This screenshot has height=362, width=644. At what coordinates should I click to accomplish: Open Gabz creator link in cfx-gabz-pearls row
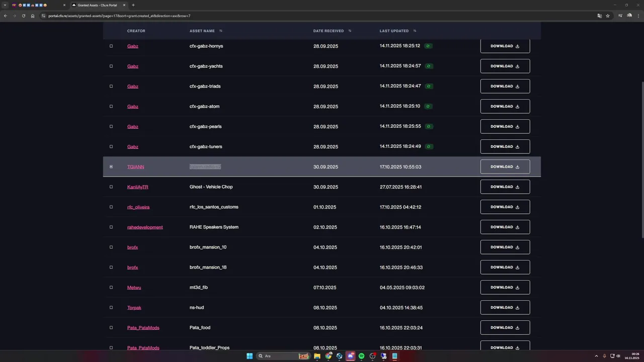pyautogui.click(x=132, y=127)
